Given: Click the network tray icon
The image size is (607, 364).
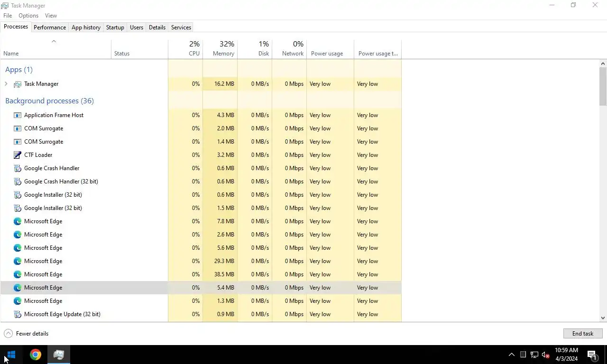Looking at the screenshot, I should pos(534,355).
